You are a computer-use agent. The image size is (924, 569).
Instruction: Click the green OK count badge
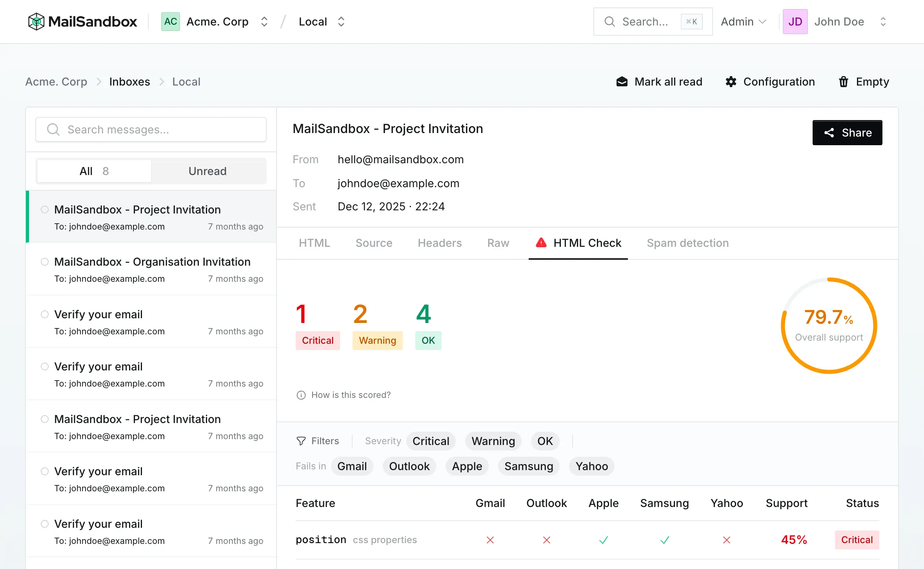(428, 341)
